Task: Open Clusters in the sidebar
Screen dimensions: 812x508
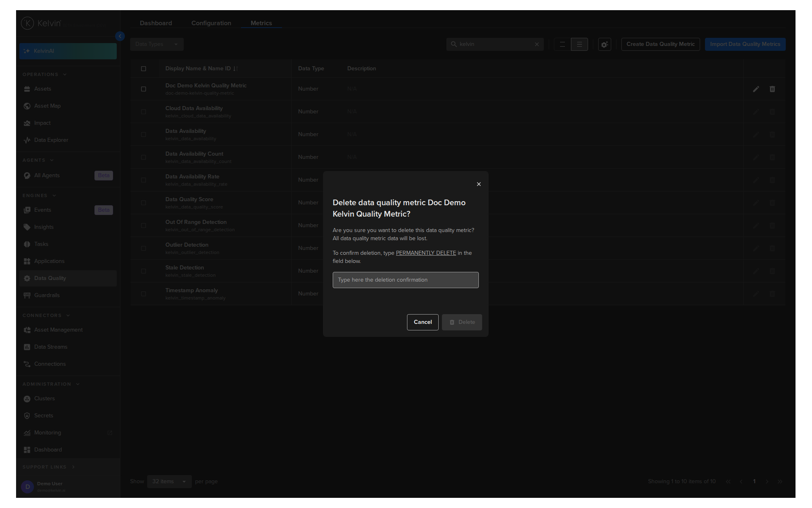Action: point(68,399)
